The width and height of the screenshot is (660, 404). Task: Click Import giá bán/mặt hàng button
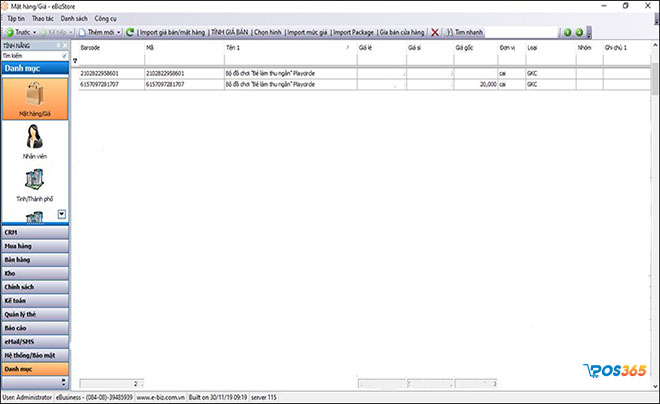172,32
